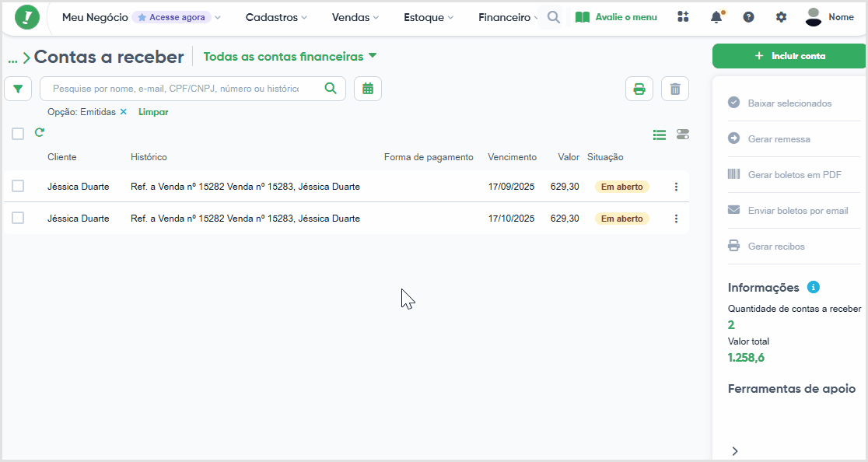Check the row due 17/10/2025
The width and height of the screenshot is (868, 462).
pos(18,218)
